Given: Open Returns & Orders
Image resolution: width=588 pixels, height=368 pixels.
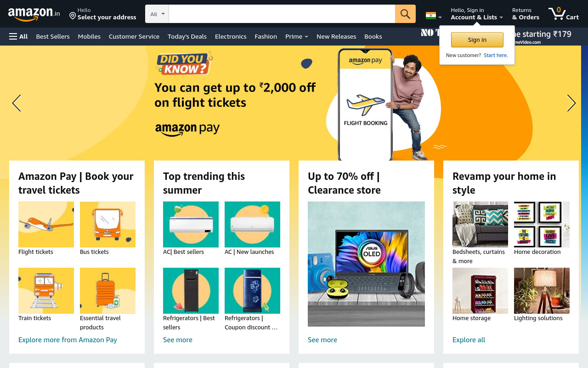Looking at the screenshot, I should [526, 14].
